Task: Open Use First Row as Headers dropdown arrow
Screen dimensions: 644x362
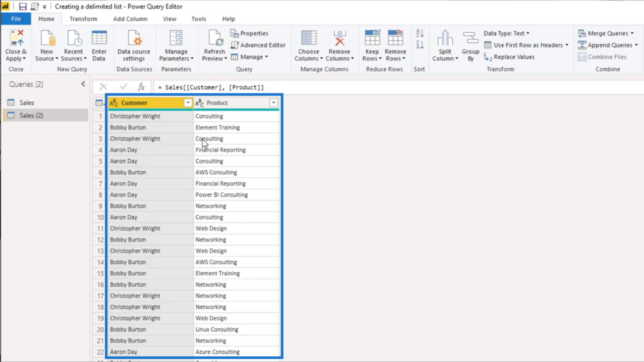Action: click(x=567, y=45)
